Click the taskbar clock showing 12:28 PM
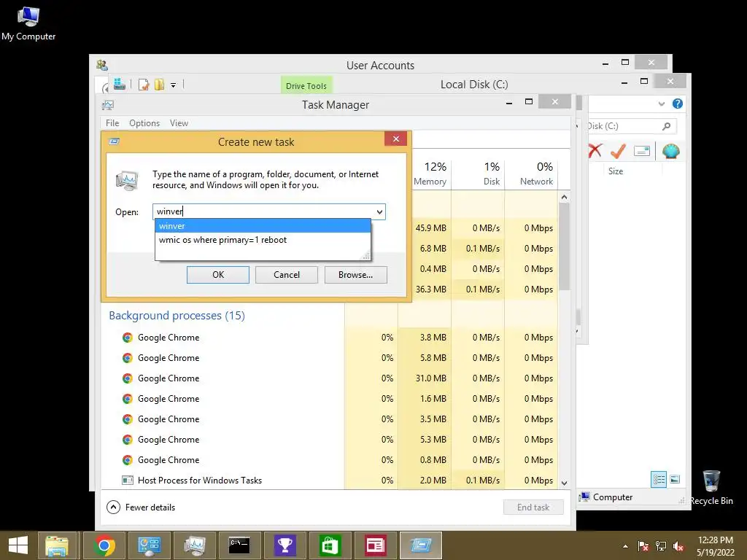747x560 pixels. coord(716,546)
